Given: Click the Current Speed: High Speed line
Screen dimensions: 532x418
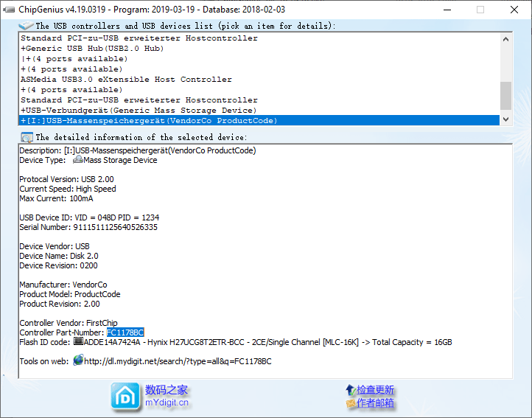Looking at the screenshot, I should tap(68, 189).
